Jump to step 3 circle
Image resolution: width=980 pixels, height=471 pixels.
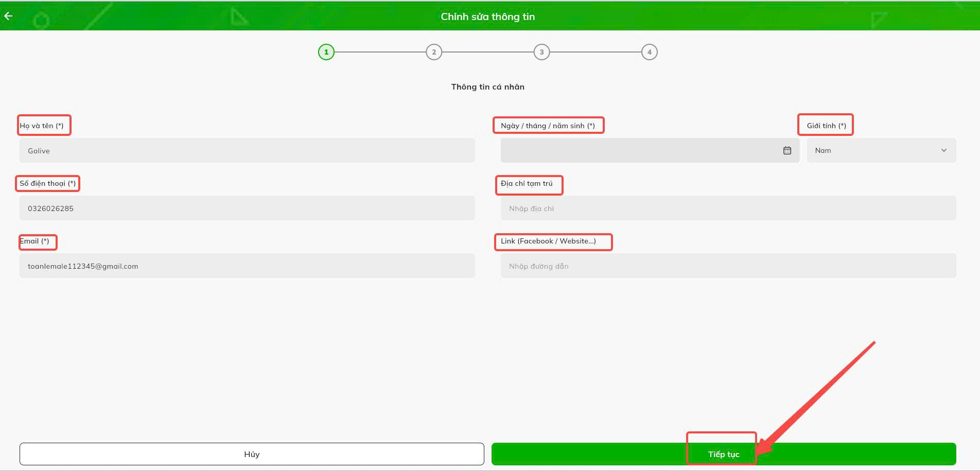coord(541,52)
